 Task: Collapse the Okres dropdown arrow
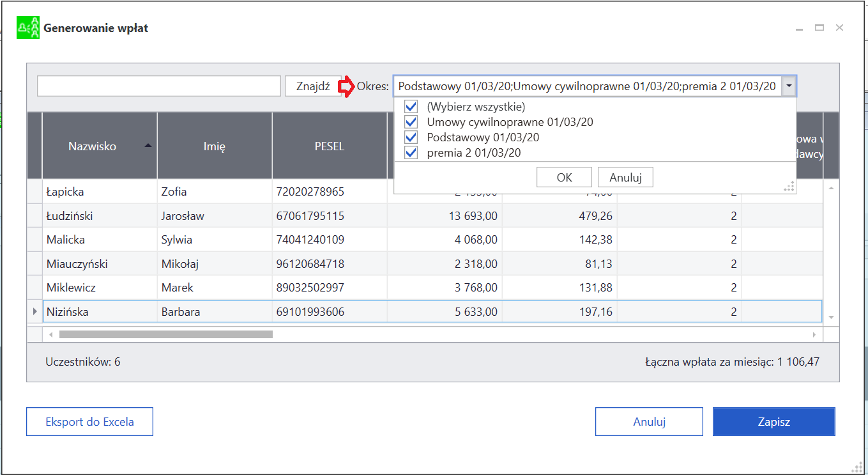click(789, 86)
